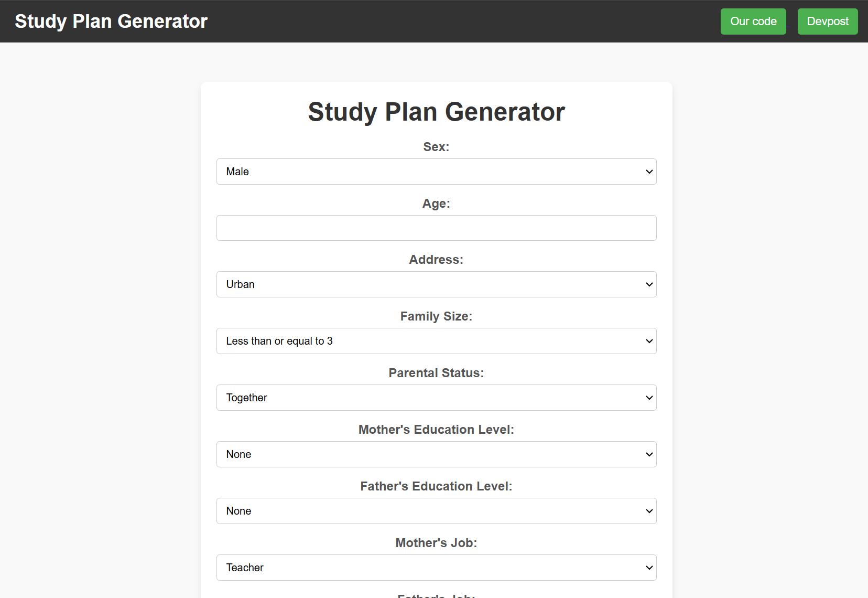Click the chevron on Mother's Job select
The height and width of the screenshot is (598, 868).
pyautogui.click(x=649, y=568)
